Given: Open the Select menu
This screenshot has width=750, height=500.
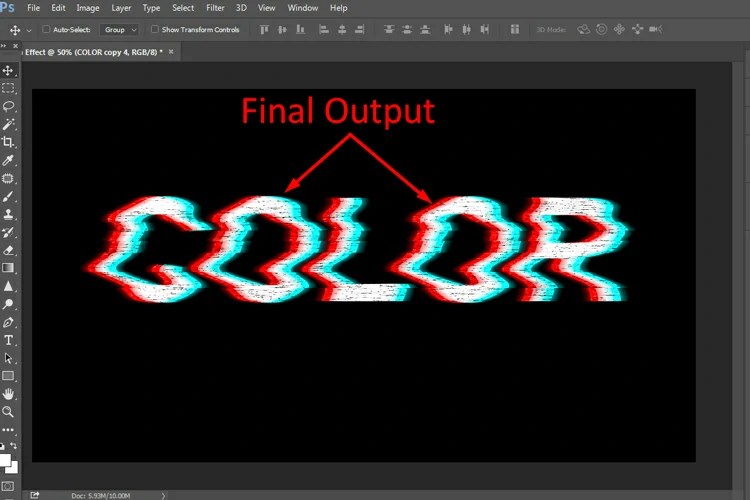Looking at the screenshot, I should click(183, 8).
